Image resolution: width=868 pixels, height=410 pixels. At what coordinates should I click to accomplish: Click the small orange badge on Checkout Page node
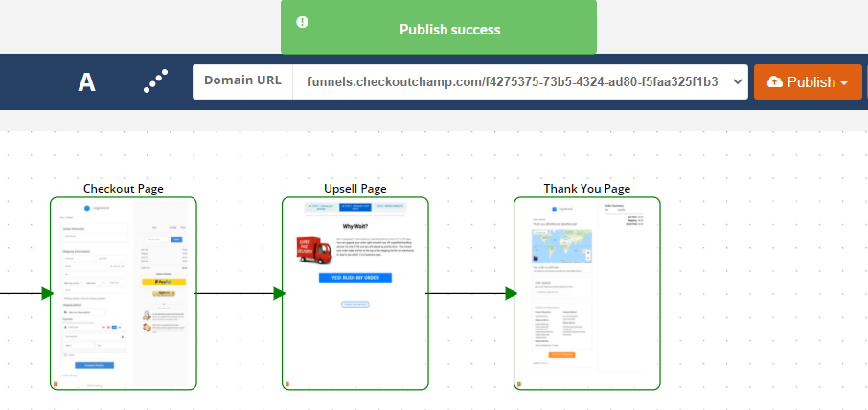point(56,384)
